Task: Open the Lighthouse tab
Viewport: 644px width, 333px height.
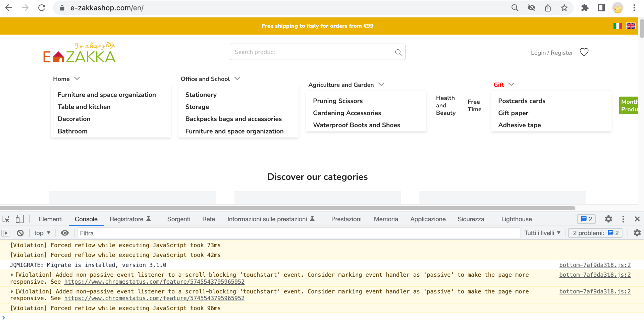Action: pos(516,219)
